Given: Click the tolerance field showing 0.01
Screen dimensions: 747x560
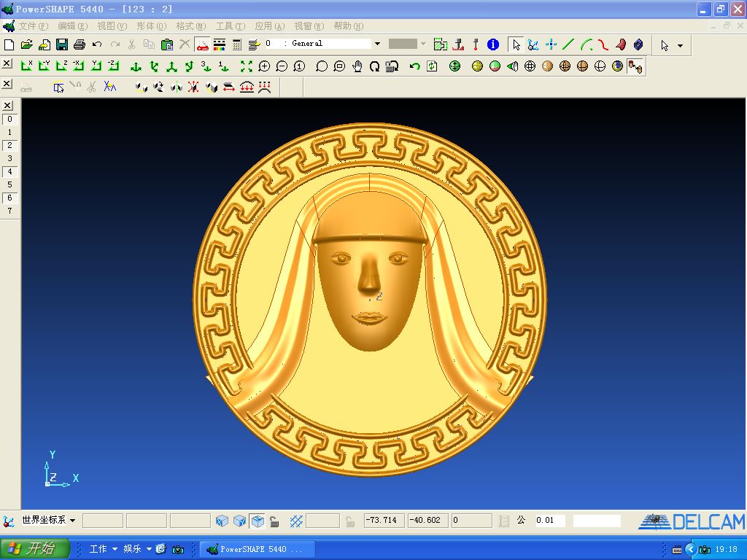Looking at the screenshot, I should click(x=550, y=521).
